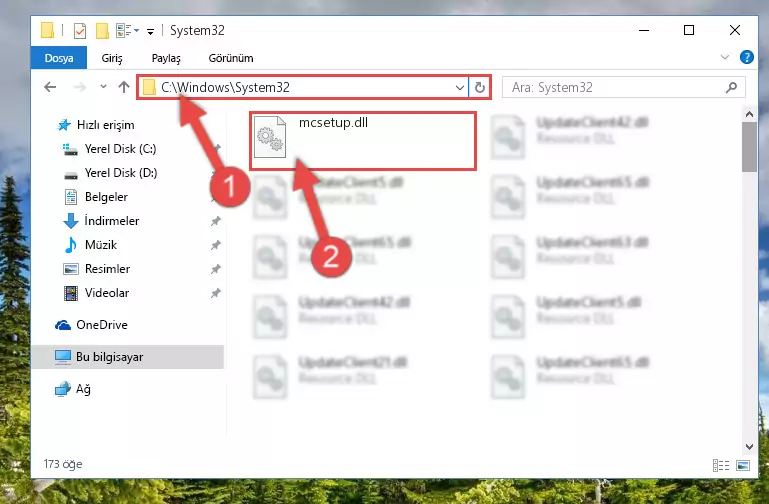The width and height of the screenshot is (769, 504).
Task: Click the Resimler picture icon
Action: pos(71,269)
